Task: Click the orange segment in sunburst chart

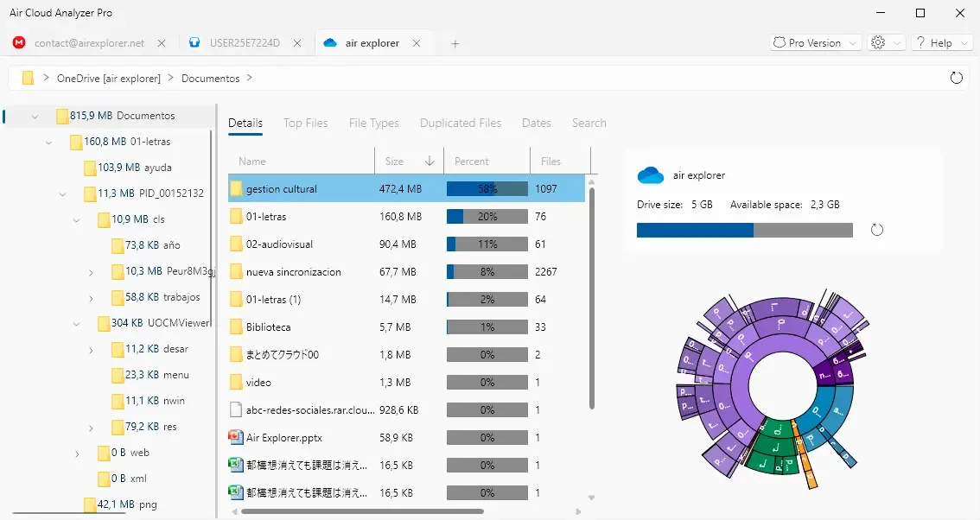Action: [803, 453]
